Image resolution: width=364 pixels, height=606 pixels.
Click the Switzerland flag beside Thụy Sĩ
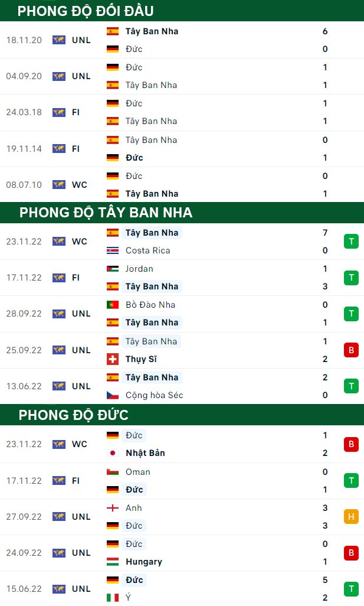click(x=113, y=359)
